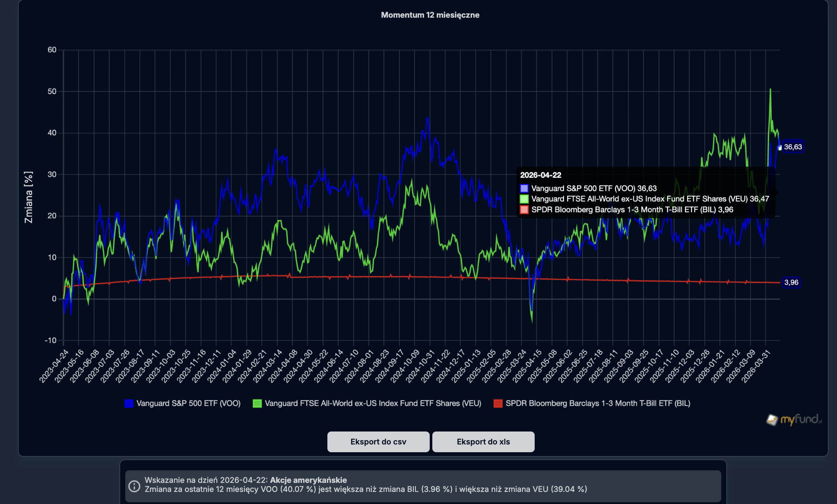837x504 pixels.
Task: Click the tooltip date 2026-04-22
Action: pos(541,175)
